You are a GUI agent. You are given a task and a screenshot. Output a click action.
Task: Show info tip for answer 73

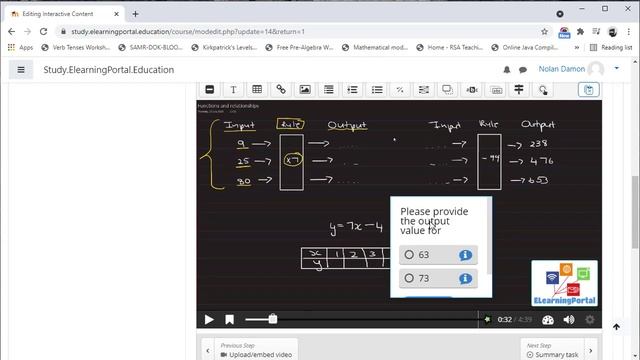[x=465, y=279]
